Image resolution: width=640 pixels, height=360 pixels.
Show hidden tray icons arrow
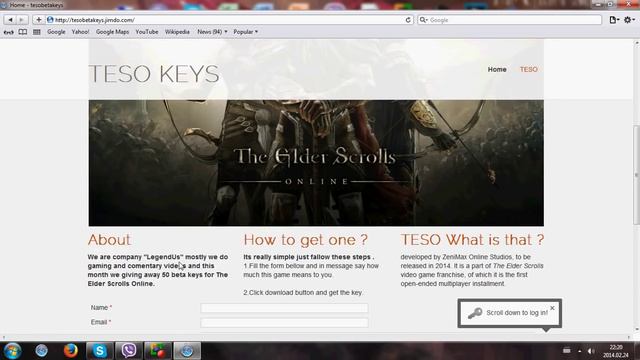tap(580, 351)
